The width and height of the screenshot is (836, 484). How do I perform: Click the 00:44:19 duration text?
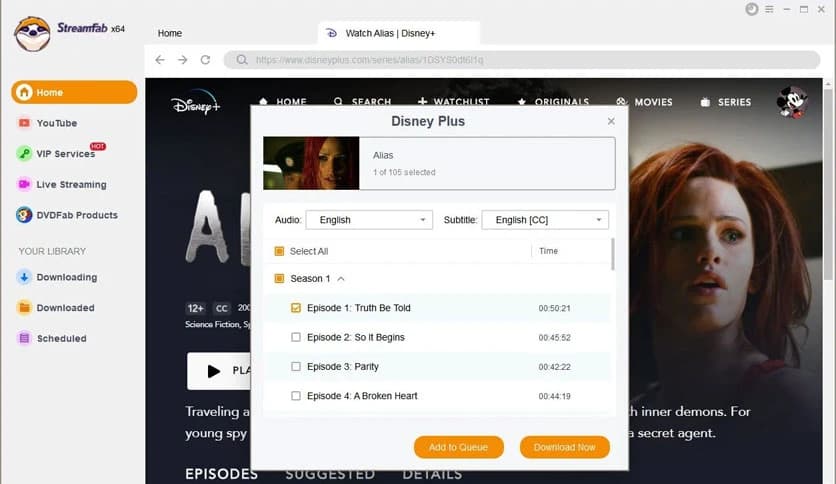pos(554,396)
